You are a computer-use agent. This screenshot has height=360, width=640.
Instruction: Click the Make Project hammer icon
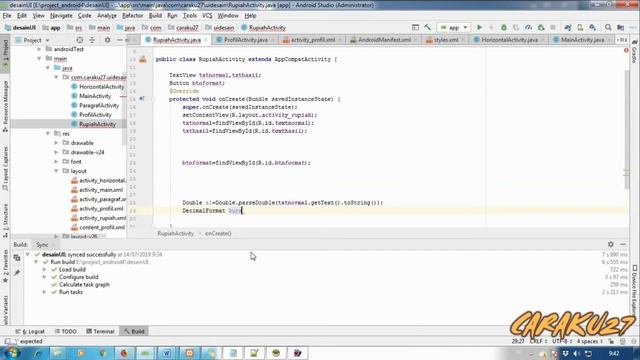427,27
